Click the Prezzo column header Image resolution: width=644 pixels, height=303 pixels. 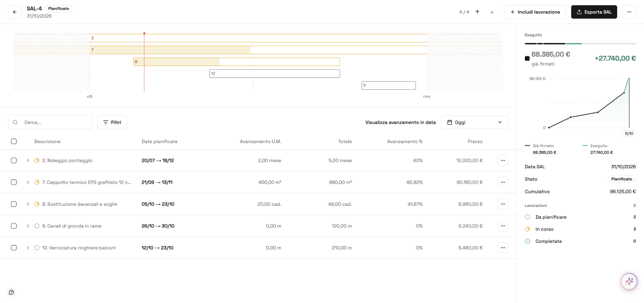[475, 141]
